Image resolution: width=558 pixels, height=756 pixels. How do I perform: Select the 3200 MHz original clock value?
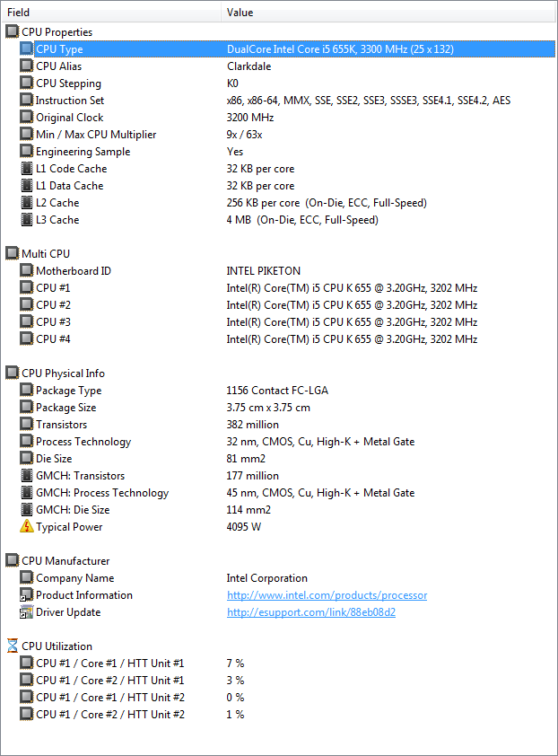[x=250, y=118]
